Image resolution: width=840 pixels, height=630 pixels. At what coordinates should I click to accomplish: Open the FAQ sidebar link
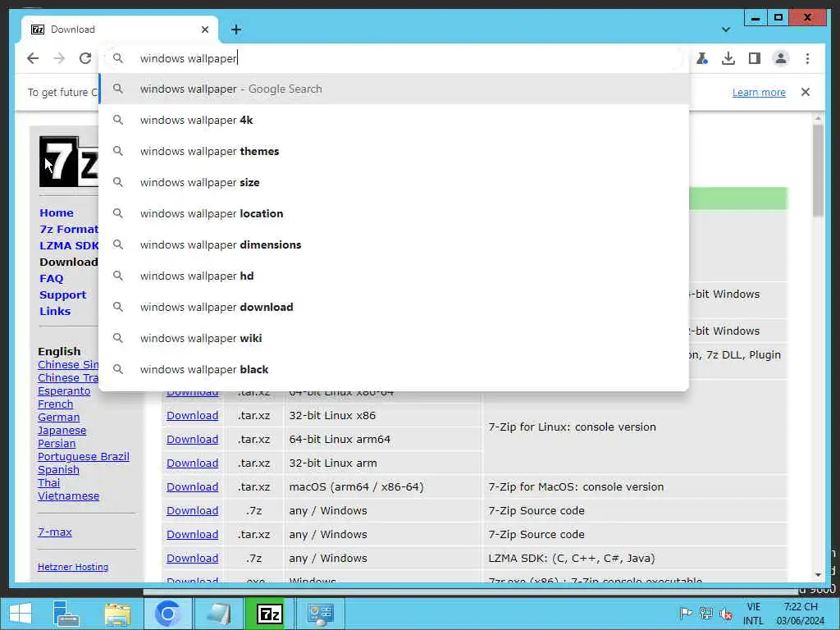[52, 279]
